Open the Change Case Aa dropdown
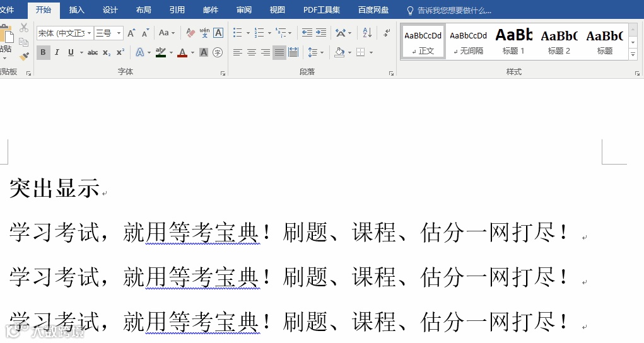 167,33
